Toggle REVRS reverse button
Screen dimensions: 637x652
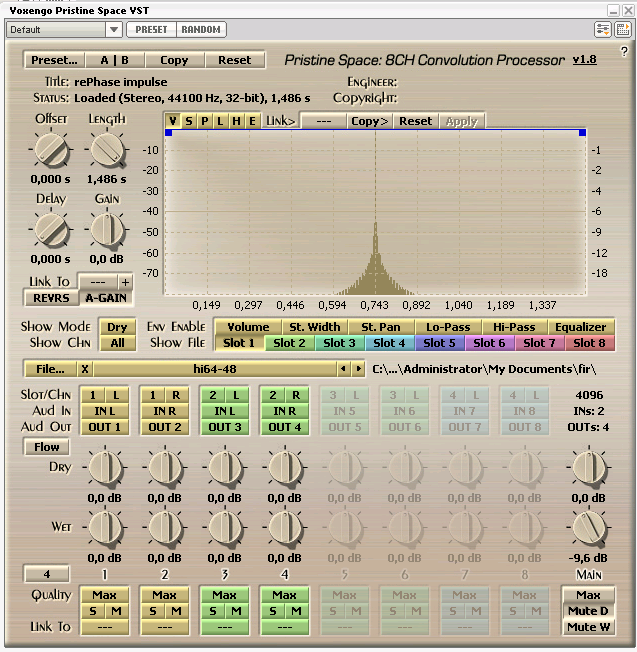pyautogui.click(x=51, y=298)
